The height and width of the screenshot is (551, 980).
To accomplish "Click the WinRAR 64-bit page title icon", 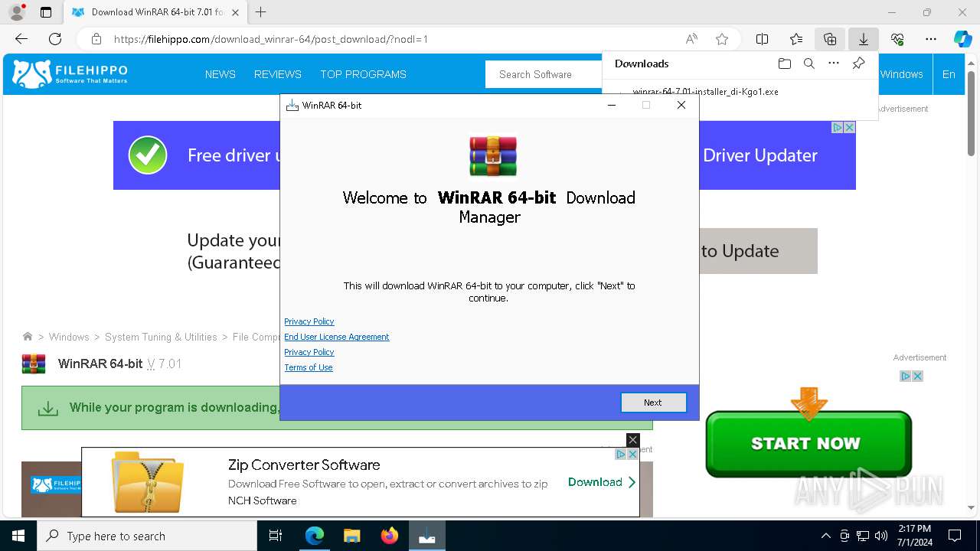I will point(34,364).
